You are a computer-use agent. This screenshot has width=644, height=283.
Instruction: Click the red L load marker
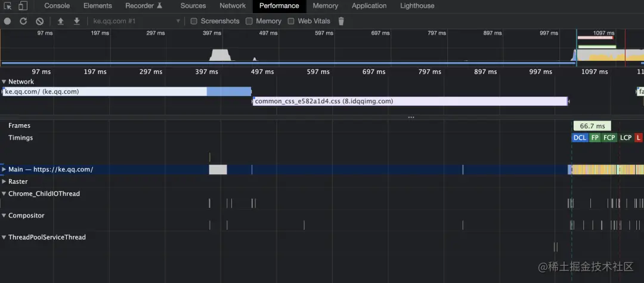(x=638, y=138)
